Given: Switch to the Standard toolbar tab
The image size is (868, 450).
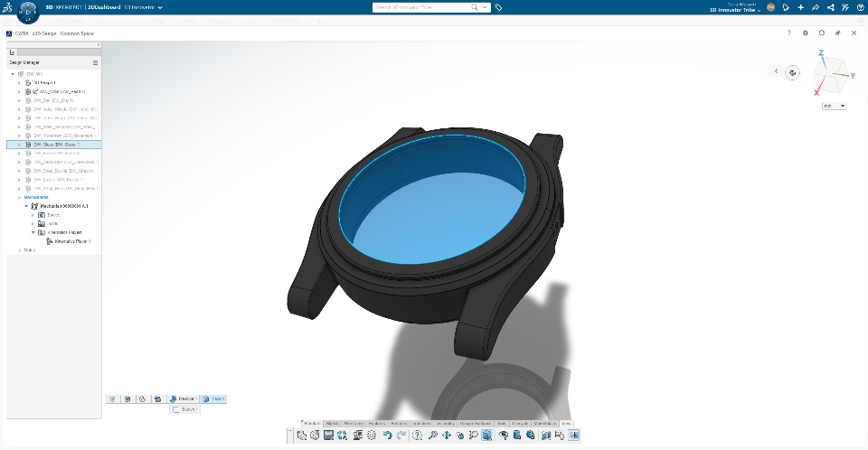Looking at the screenshot, I should point(312,424).
